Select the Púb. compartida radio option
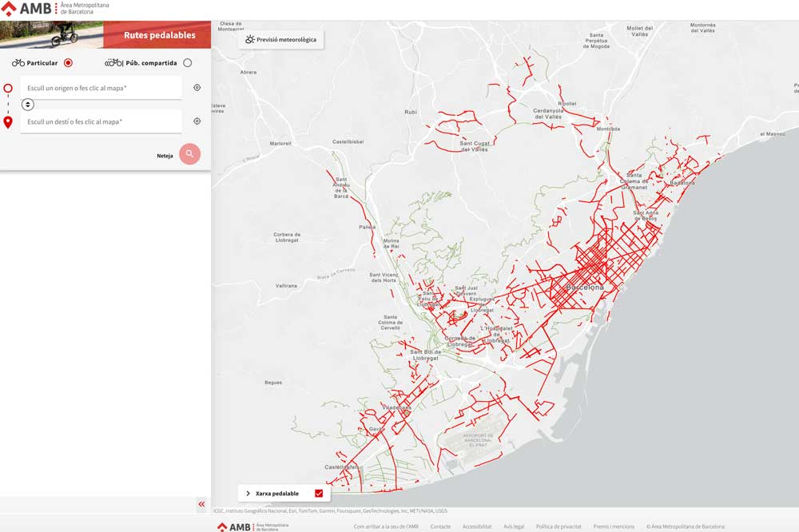Viewport: 799px width, 532px height. click(x=188, y=62)
